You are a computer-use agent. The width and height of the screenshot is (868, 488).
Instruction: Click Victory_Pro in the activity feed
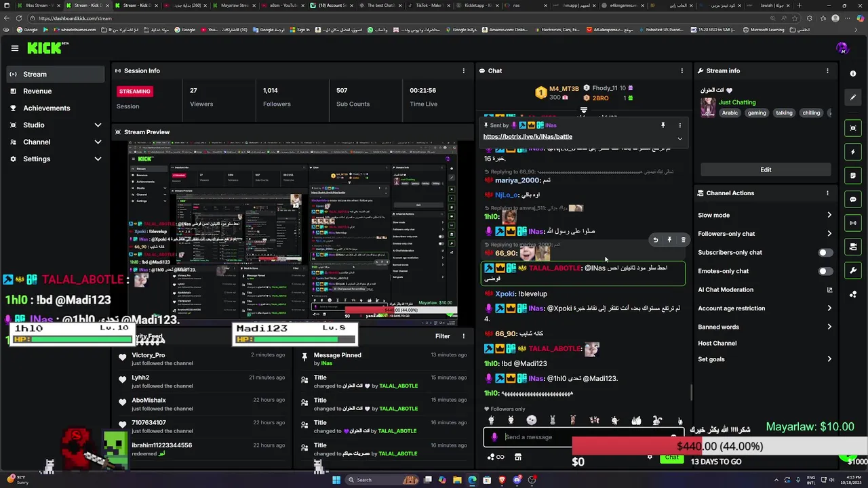(x=148, y=355)
